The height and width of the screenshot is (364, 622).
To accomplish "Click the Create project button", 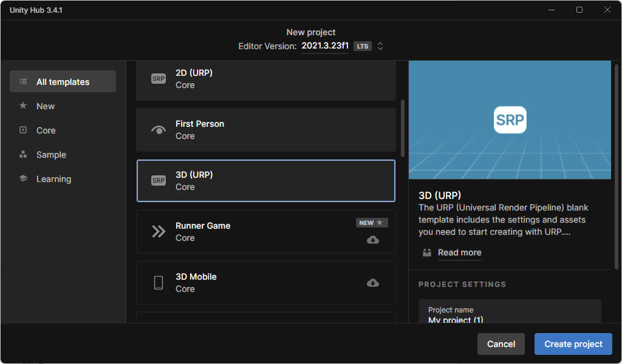I will click(x=573, y=344).
